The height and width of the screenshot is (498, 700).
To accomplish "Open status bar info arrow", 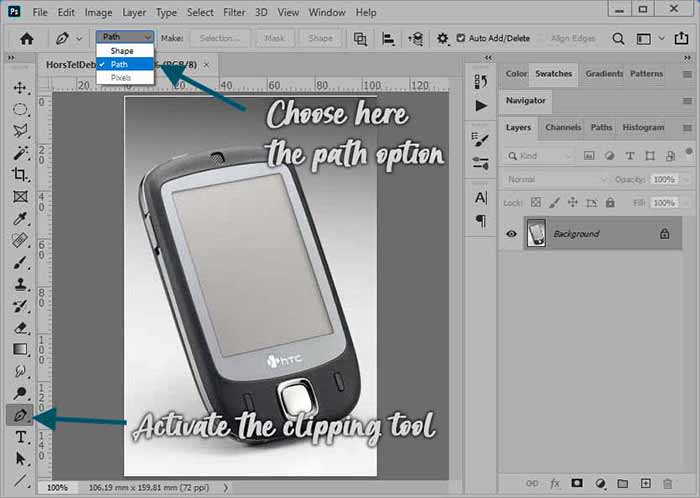I will (225, 488).
